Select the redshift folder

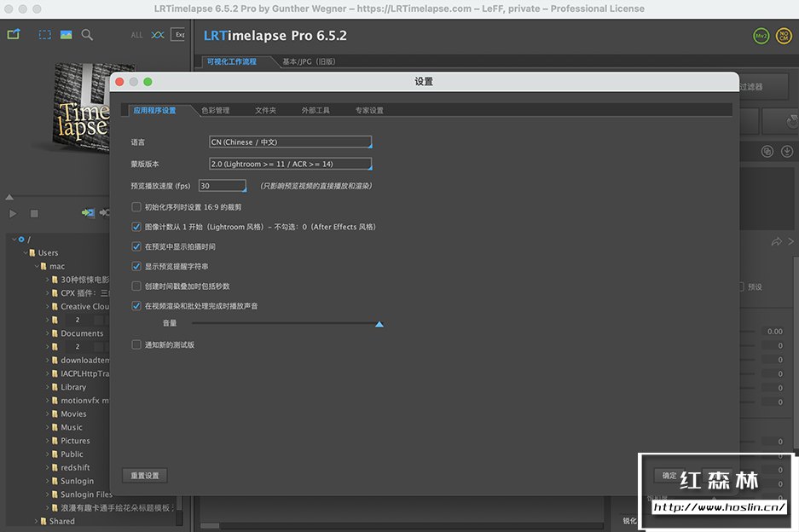click(x=75, y=467)
